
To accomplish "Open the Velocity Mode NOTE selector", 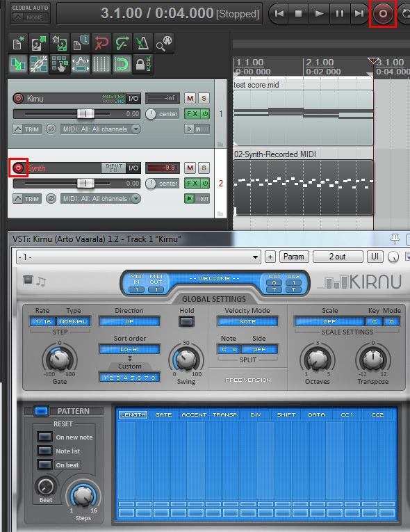I will pos(247,322).
